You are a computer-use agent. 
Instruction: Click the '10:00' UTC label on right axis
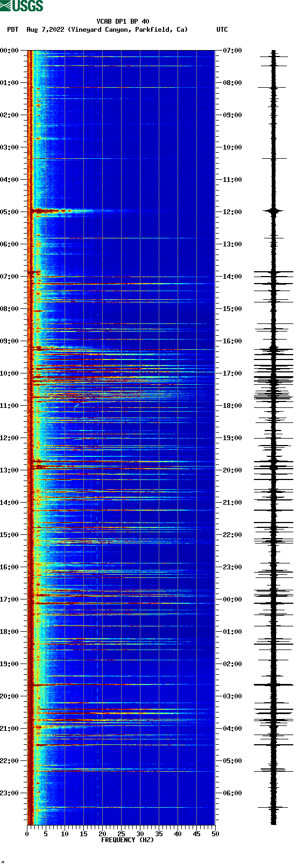pyautogui.click(x=232, y=147)
